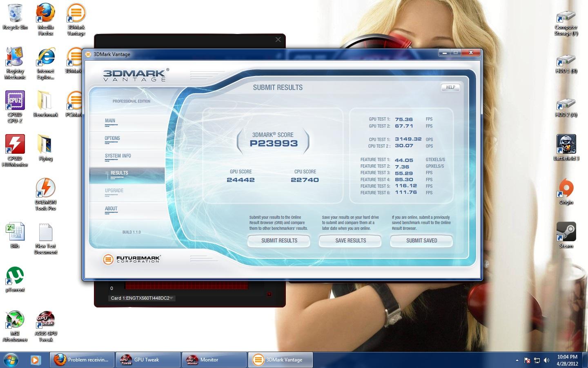Click CPU Test 1 value 3149.32
Viewport: 588px width, 368px height.
408,139
